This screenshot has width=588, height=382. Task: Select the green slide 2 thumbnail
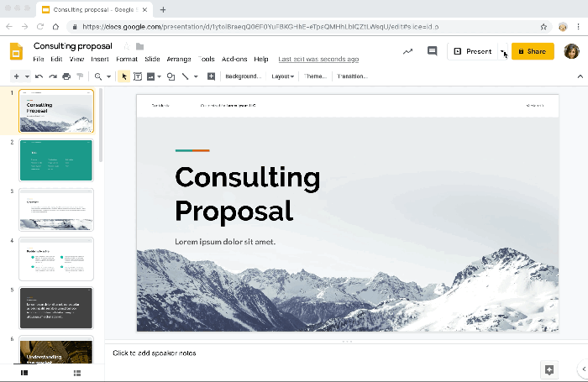click(55, 160)
